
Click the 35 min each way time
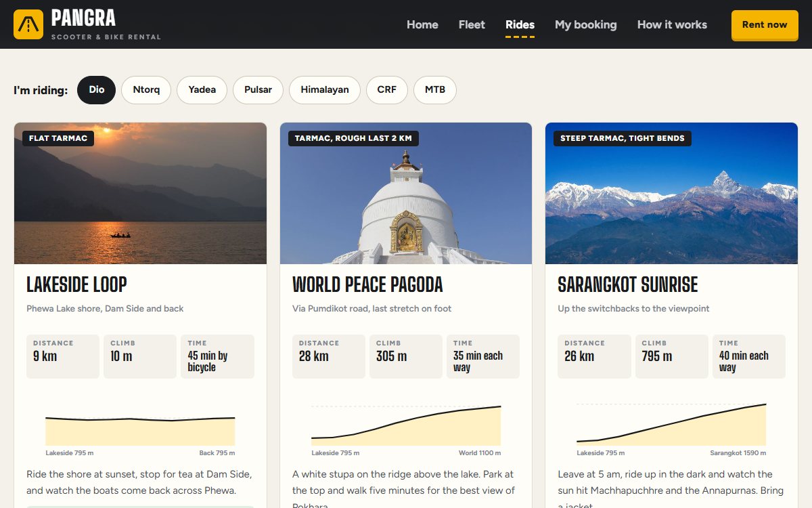[478, 362]
